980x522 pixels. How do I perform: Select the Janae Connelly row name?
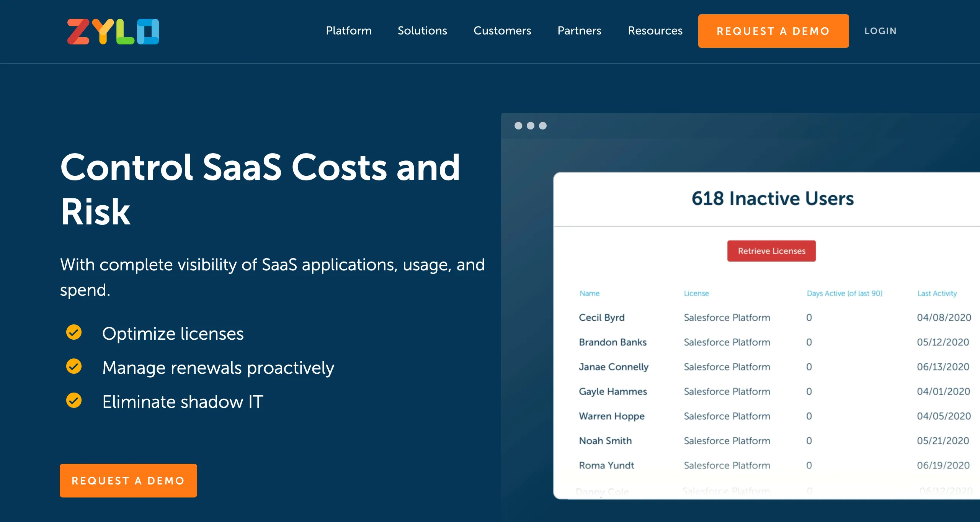click(x=613, y=367)
